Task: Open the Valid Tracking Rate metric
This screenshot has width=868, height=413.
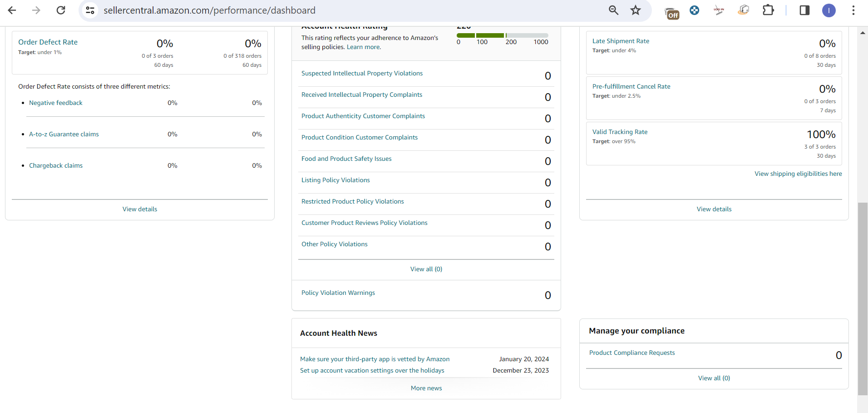Action: [620, 132]
